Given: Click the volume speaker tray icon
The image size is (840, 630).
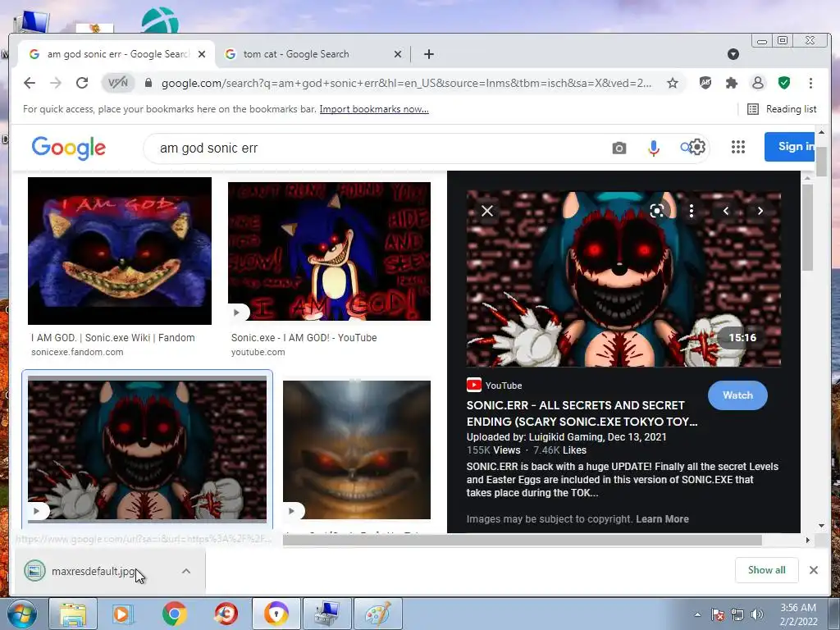Looking at the screenshot, I should [x=756, y=614].
